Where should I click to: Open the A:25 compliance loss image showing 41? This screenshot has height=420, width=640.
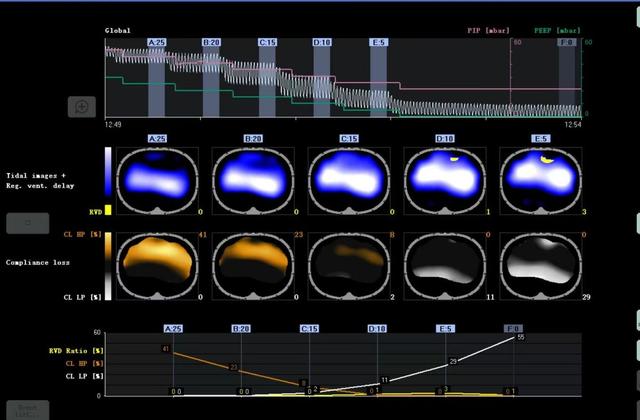155,265
